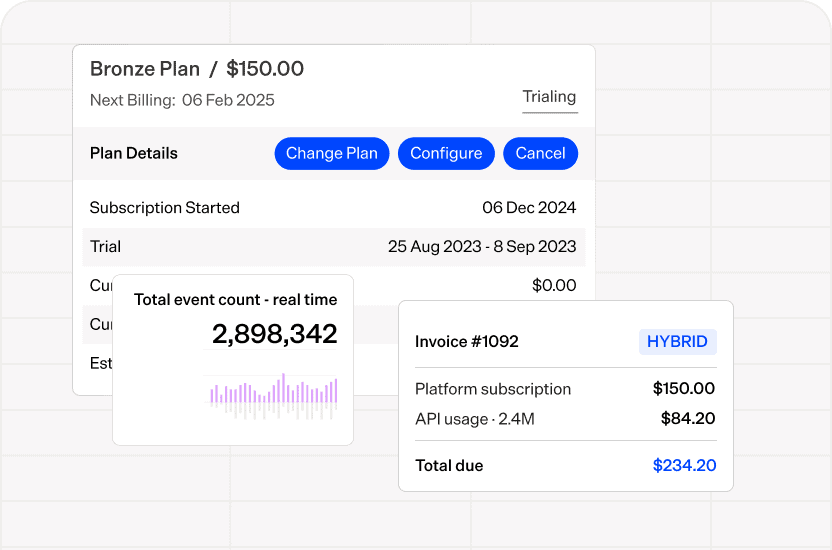Click the Trial row label

click(105, 247)
